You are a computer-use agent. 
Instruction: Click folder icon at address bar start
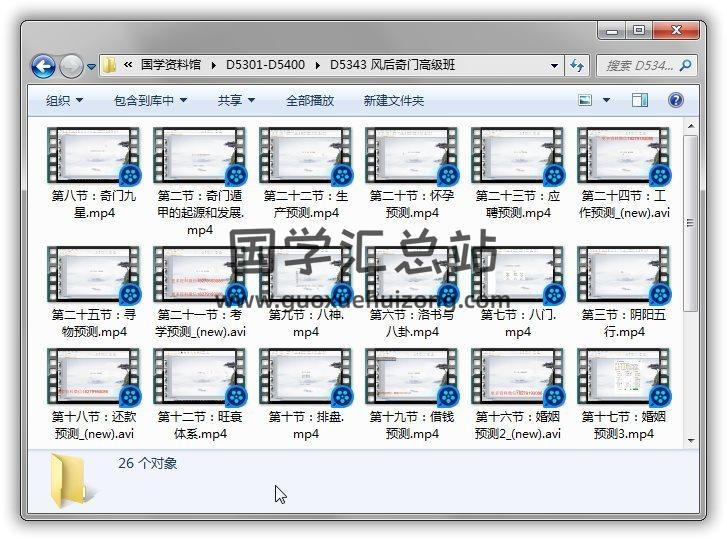110,66
